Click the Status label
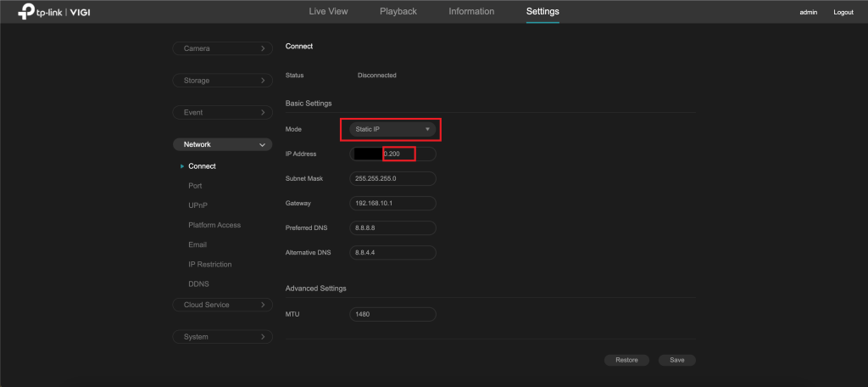 294,76
